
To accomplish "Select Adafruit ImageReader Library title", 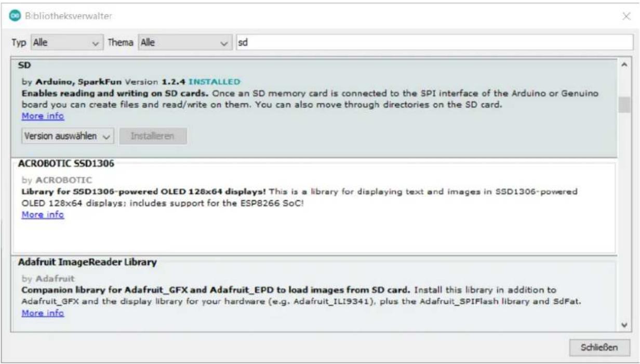I will 87,263.
